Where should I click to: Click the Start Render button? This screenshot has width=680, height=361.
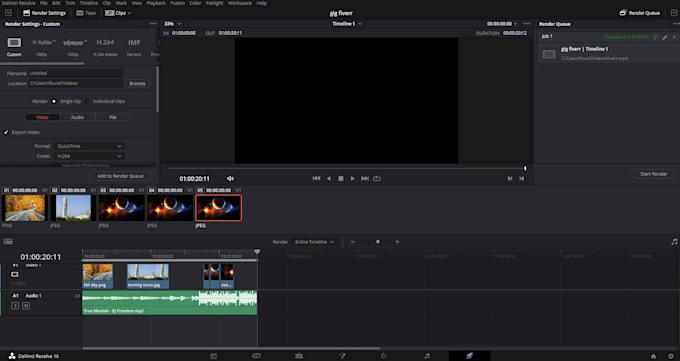click(x=654, y=174)
